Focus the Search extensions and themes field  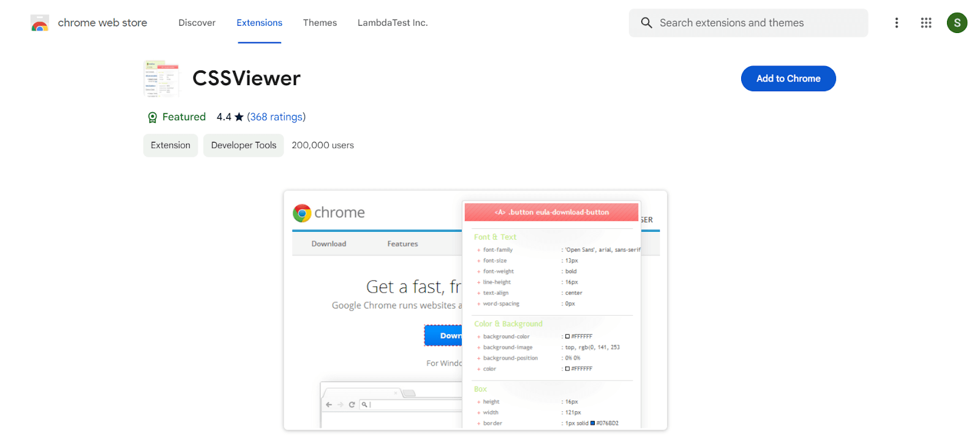coord(748,23)
